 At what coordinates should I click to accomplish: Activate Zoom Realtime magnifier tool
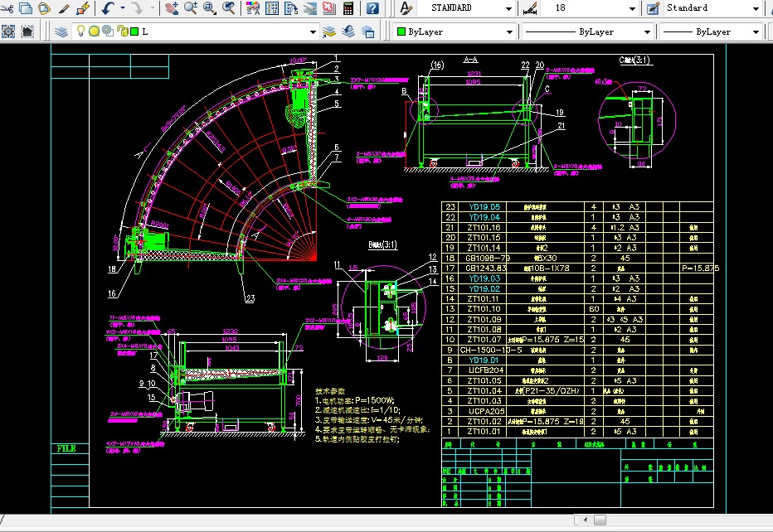pyautogui.click(x=191, y=8)
